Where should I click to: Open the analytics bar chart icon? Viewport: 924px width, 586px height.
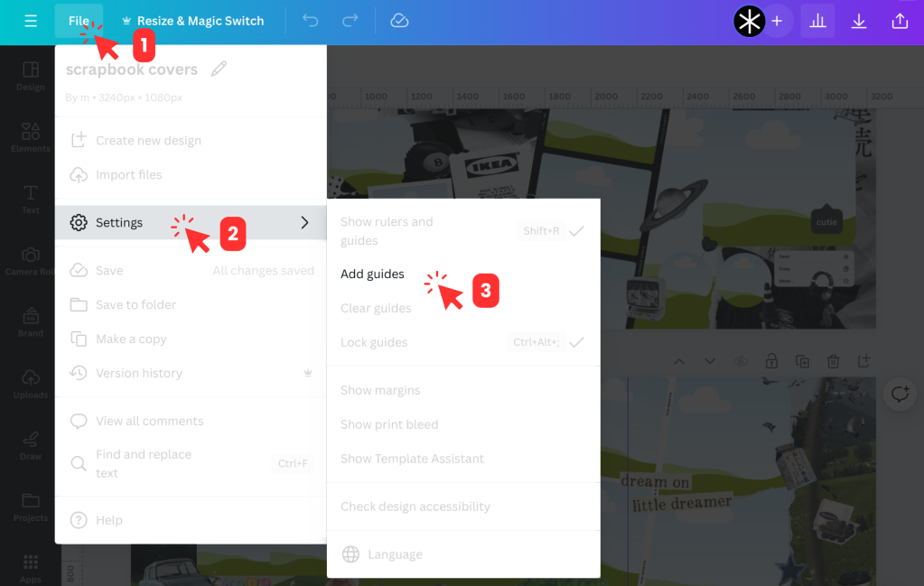(x=817, y=21)
